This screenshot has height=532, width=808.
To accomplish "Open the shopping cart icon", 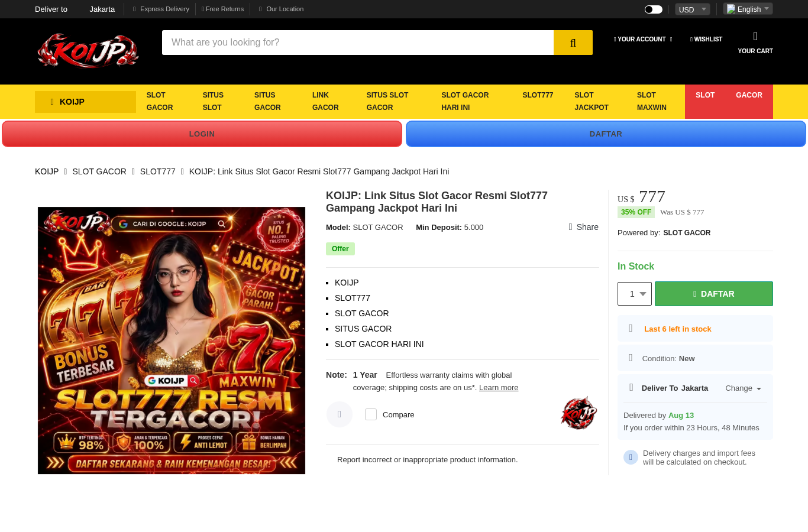I will (x=755, y=37).
